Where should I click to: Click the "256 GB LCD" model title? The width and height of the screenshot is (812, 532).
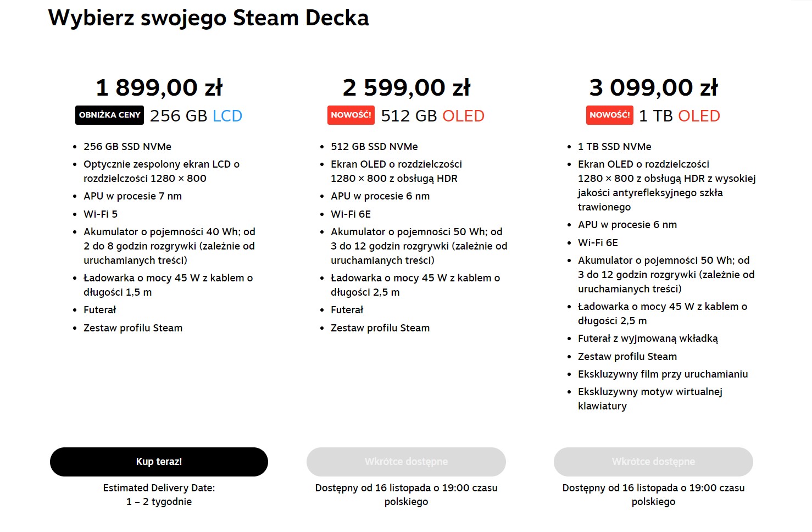pyautogui.click(x=196, y=116)
